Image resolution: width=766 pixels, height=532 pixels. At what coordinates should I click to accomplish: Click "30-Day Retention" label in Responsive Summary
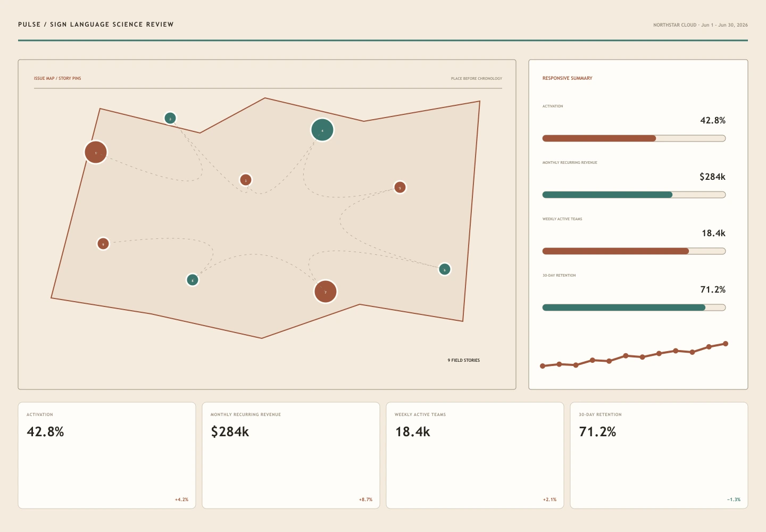(559, 276)
